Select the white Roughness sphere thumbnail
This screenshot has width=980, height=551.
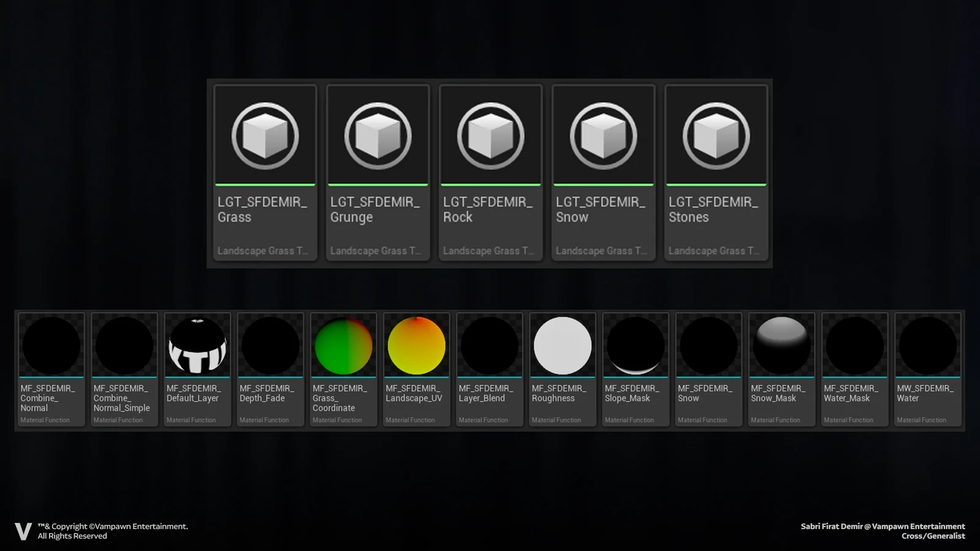562,346
